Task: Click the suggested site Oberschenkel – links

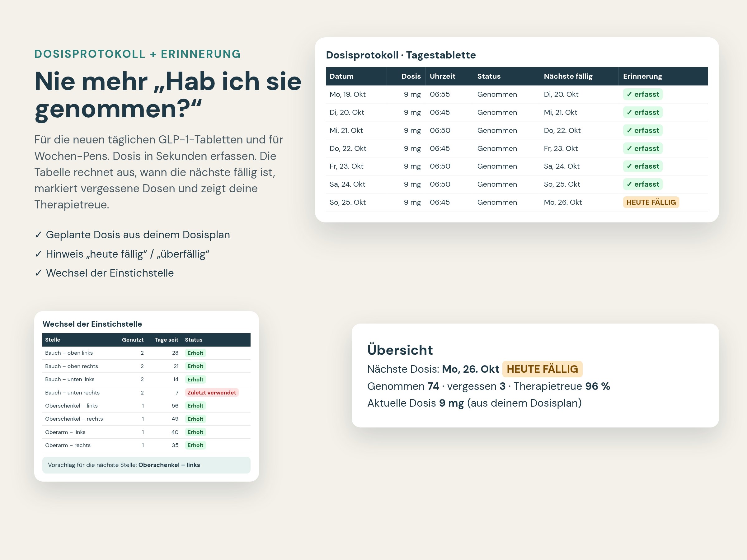Action: [x=169, y=465]
